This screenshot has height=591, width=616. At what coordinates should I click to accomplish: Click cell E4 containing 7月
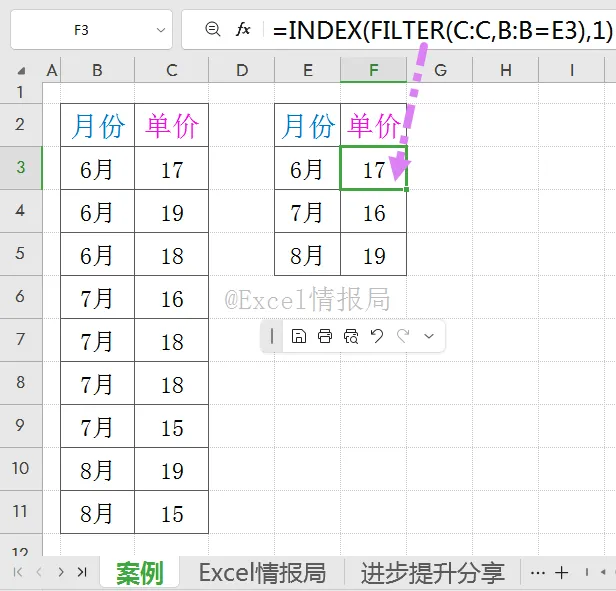[308, 211]
